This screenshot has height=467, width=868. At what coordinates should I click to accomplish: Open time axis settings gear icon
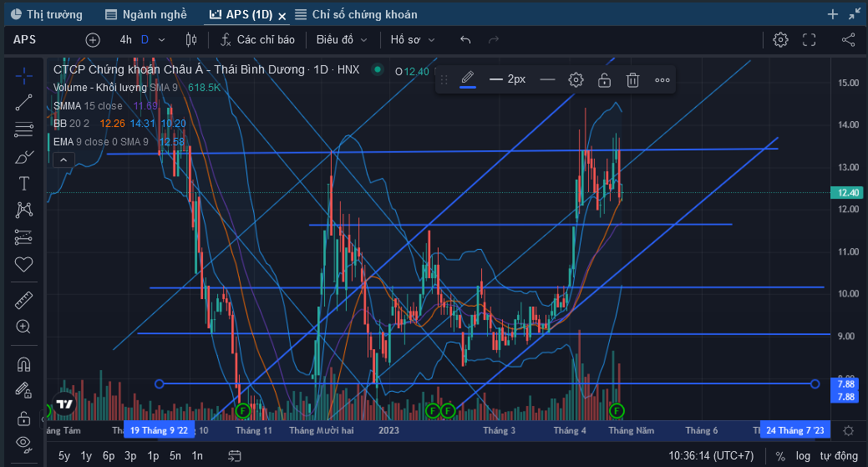[848, 430]
